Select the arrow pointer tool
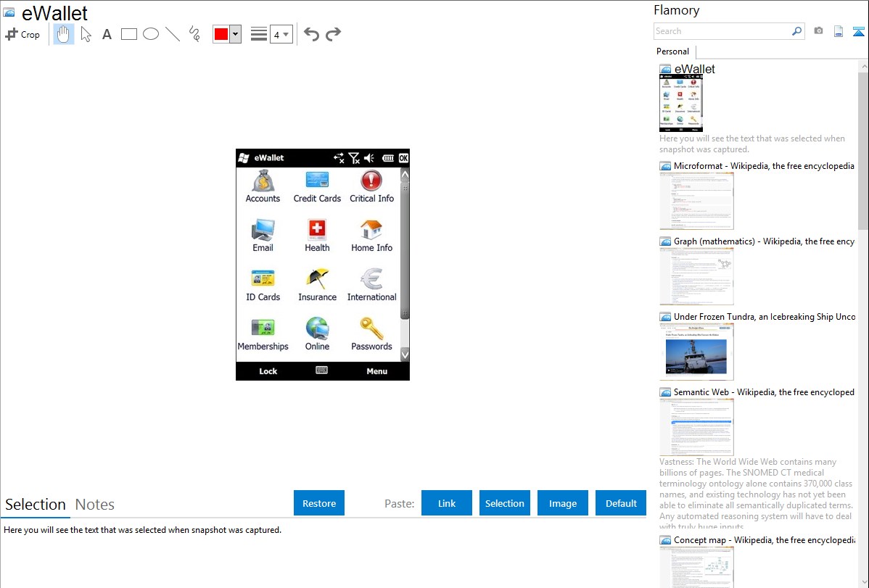This screenshot has height=588, width=869. pos(86,34)
